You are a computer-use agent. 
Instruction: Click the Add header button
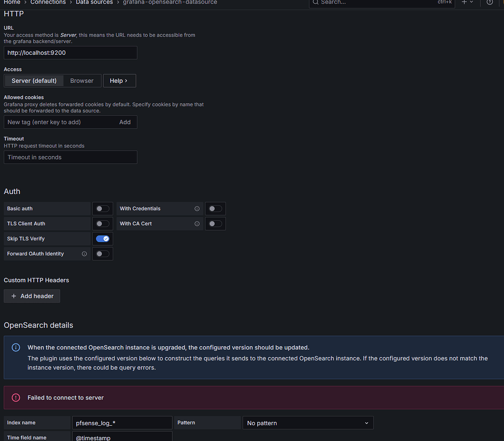pos(31,296)
